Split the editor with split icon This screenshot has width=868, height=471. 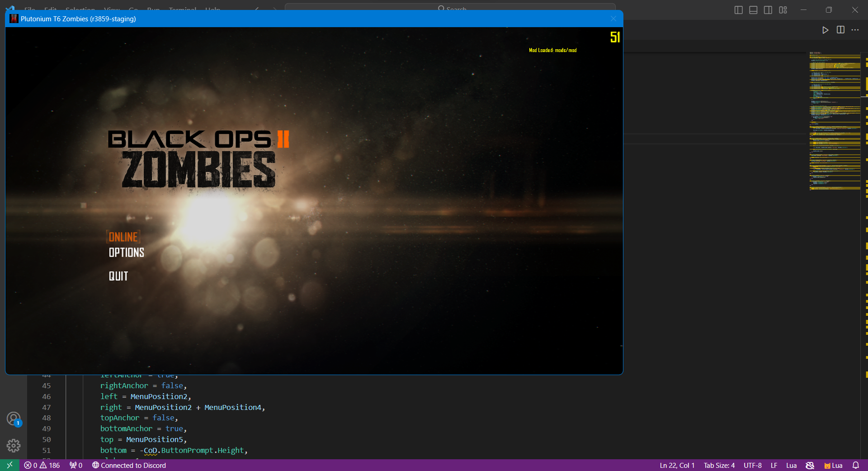point(840,30)
